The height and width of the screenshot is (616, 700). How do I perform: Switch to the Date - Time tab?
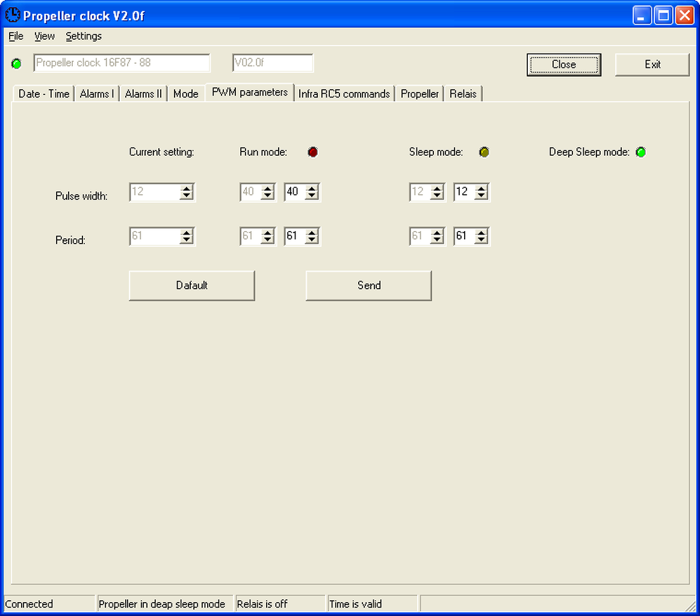pyautogui.click(x=44, y=94)
